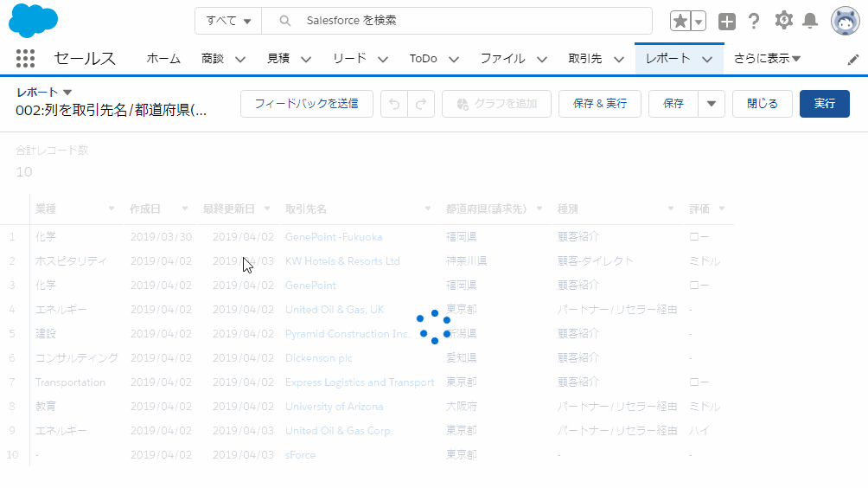Open 評価 column menu arrow
Screen dimensions: 868x488
pos(722,209)
